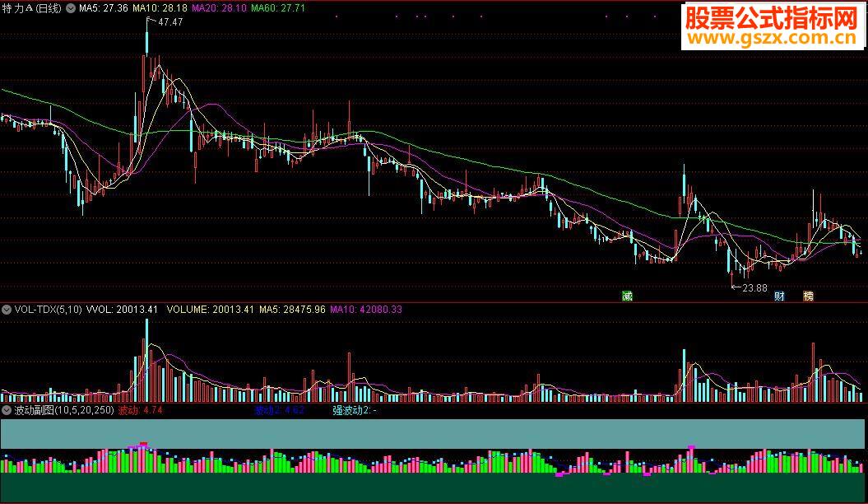Select the 特力A (日线) chart title
This screenshot has height=504, width=868.
click(31, 8)
